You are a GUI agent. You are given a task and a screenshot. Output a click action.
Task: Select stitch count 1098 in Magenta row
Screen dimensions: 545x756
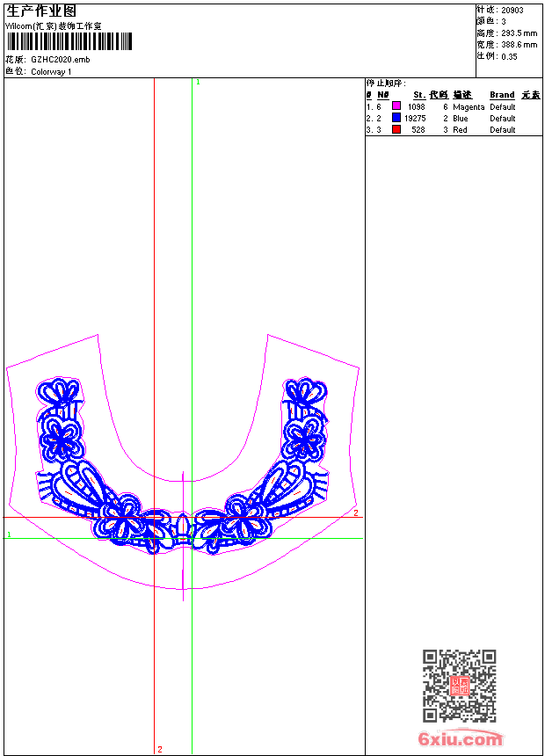pos(417,107)
